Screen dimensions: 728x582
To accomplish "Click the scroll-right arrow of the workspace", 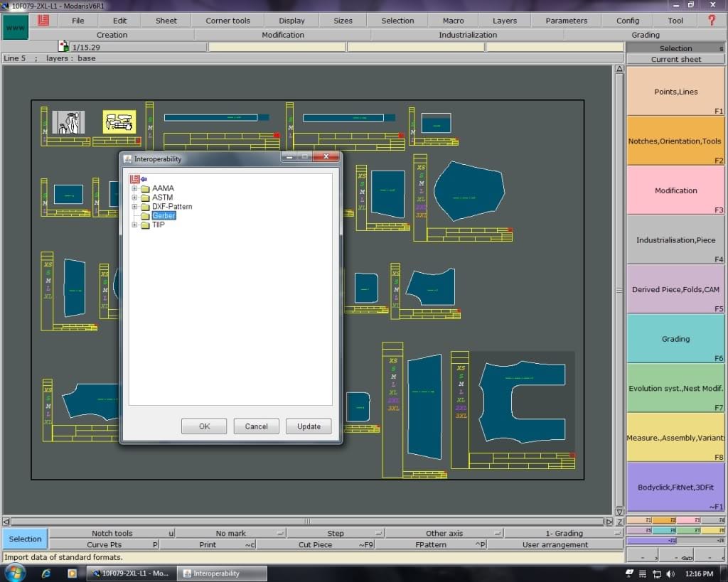I will click(609, 522).
